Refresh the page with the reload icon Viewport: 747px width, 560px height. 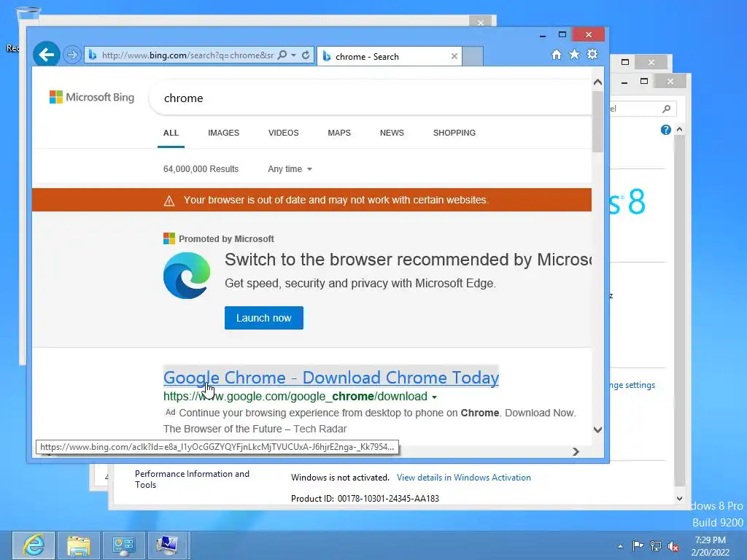[x=306, y=55]
